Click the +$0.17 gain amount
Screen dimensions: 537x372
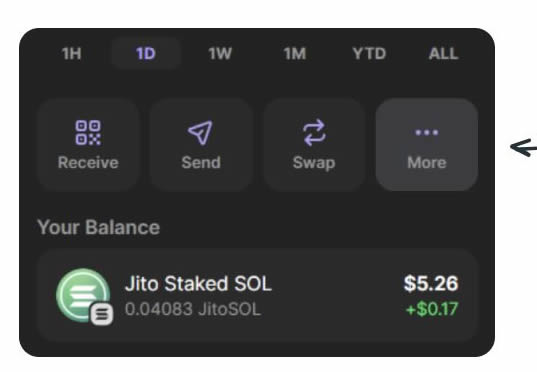(432, 309)
